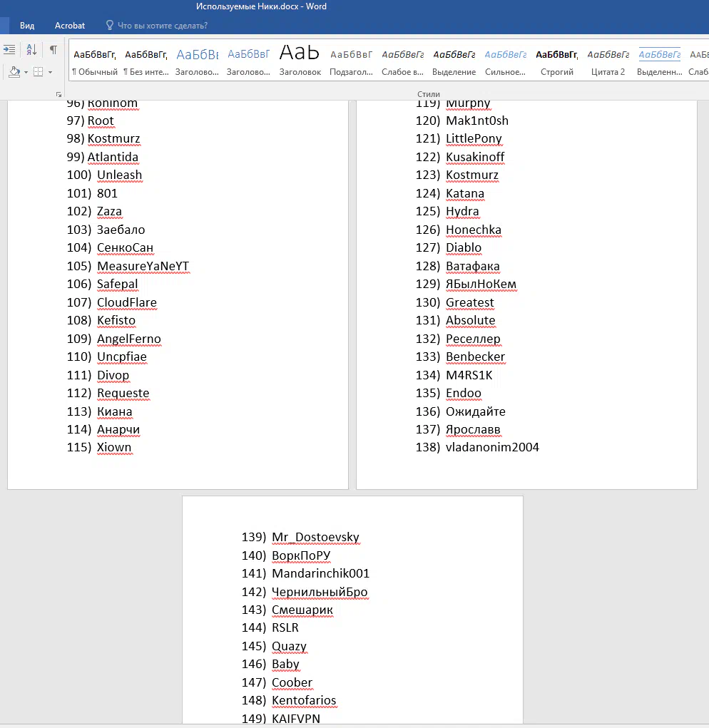This screenshot has height=728, width=709.
Task: Click list entry 130) Greatest
Action: (454, 302)
